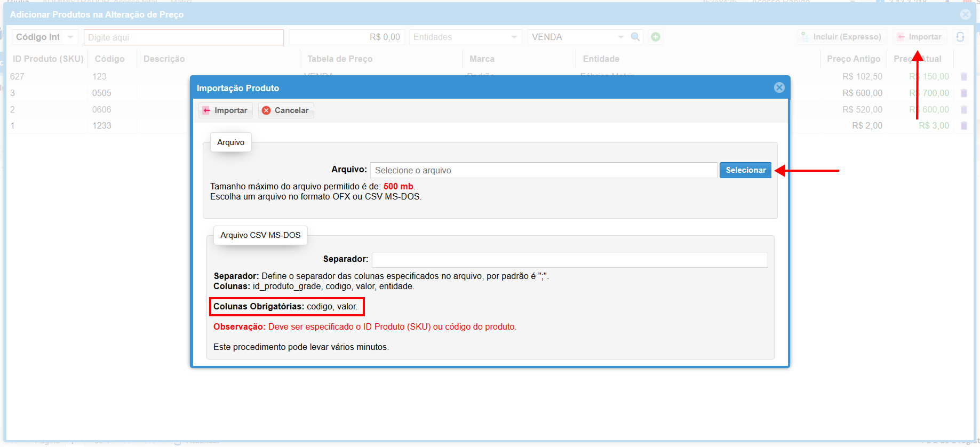980x447 pixels.
Task: Focus the 'Digite aqui' search box
Action: (x=184, y=37)
